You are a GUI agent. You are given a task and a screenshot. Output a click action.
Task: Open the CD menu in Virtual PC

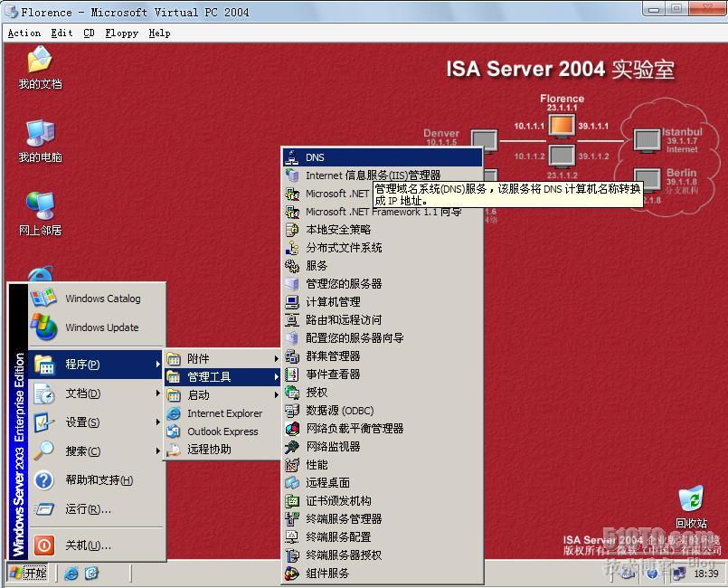click(89, 33)
